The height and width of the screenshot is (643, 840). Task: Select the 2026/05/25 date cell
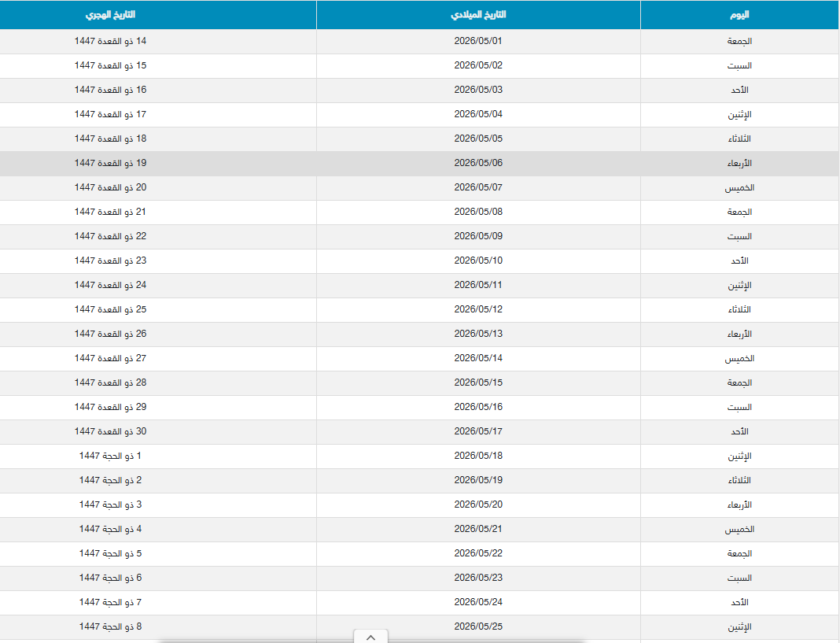[478, 626]
